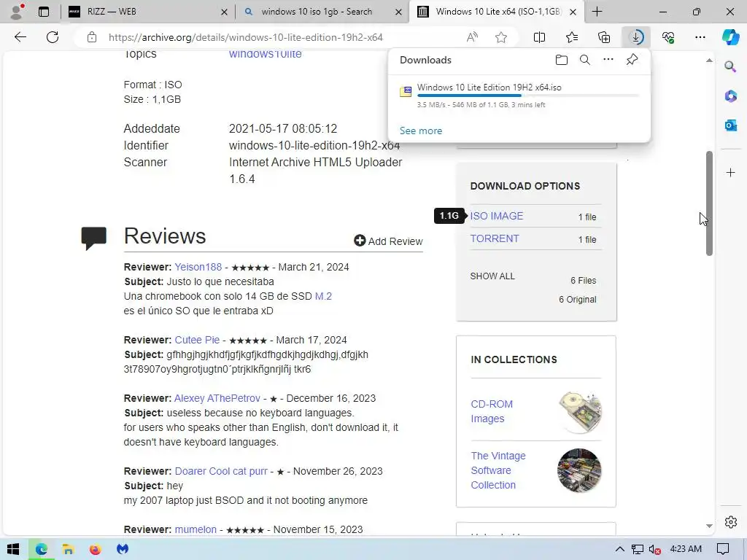Open Outlook in the sidebar
Image resolution: width=747 pixels, height=560 pixels.
[x=730, y=125]
